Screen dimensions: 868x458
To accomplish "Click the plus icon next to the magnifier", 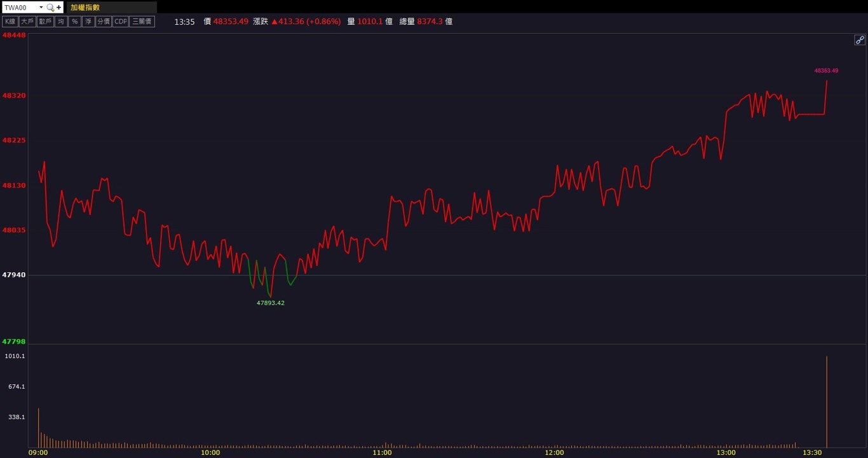I will (x=59, y=8).
